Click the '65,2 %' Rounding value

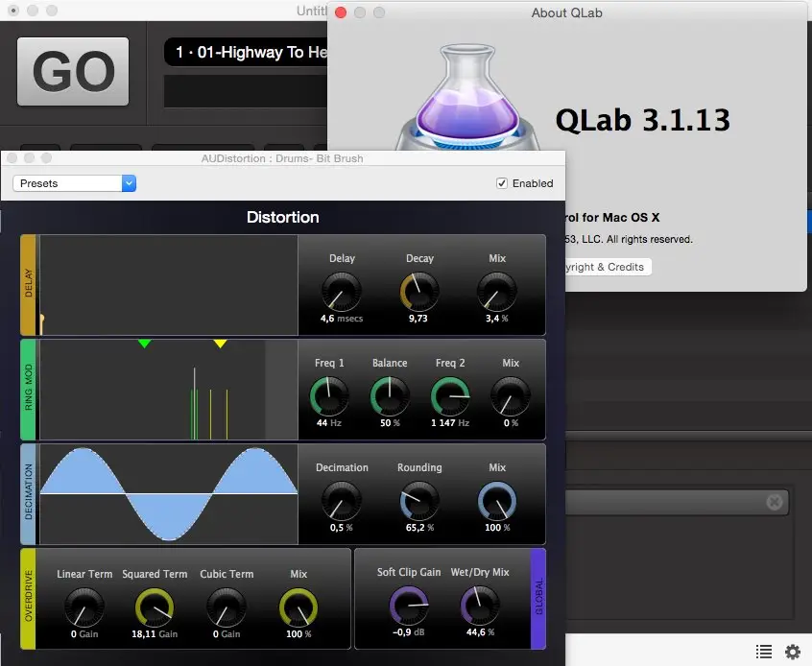coord(419,528)
